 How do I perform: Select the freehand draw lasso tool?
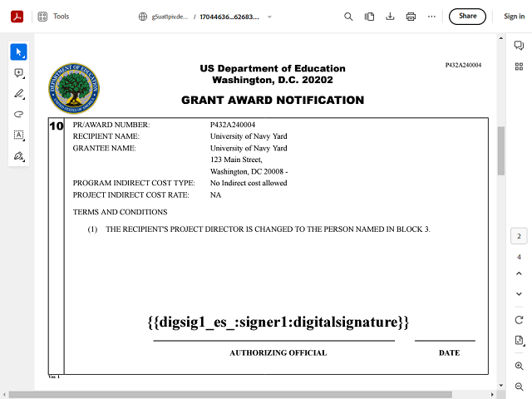18,115
